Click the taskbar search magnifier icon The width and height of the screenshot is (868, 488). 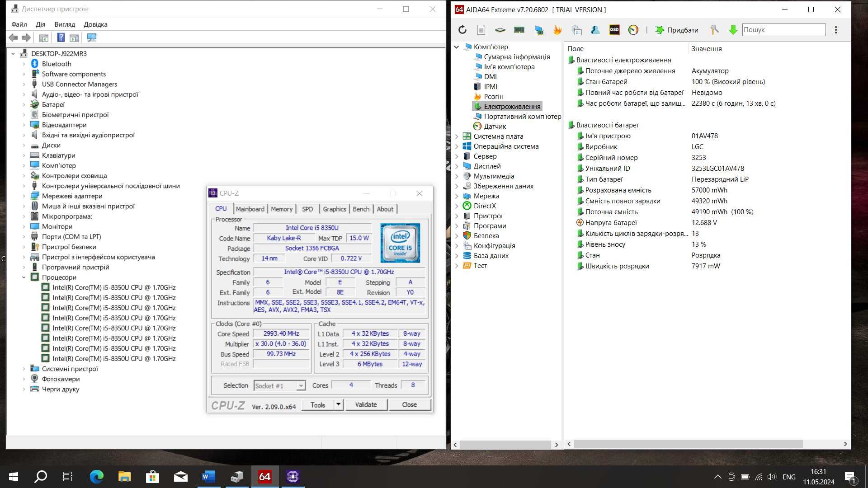point(41,476)
